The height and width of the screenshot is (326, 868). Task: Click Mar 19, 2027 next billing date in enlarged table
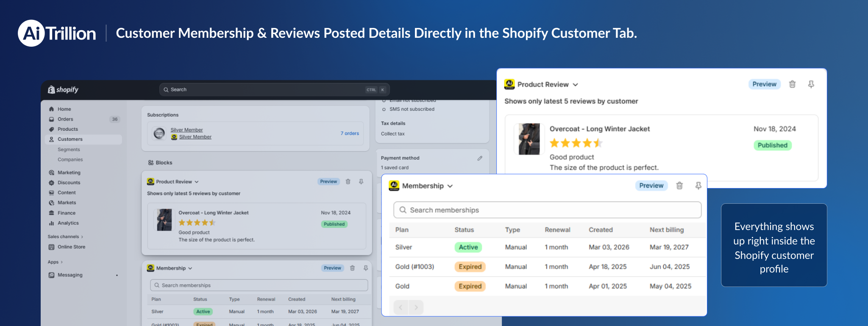669,247
